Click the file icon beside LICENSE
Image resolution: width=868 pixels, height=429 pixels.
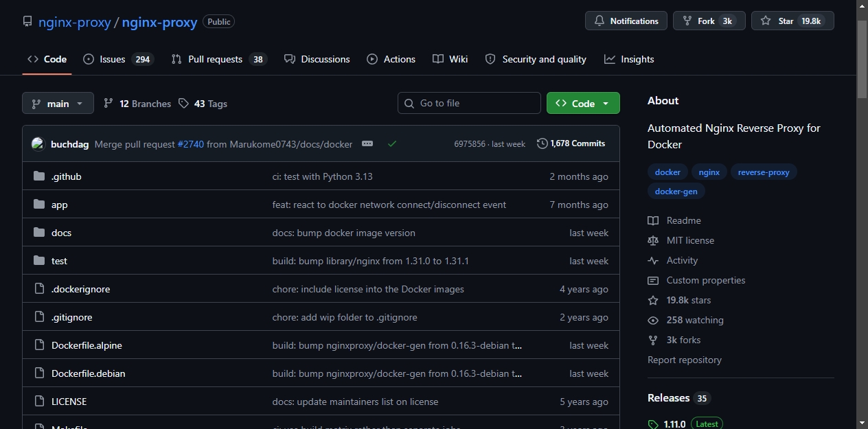(x=39, y=402)
